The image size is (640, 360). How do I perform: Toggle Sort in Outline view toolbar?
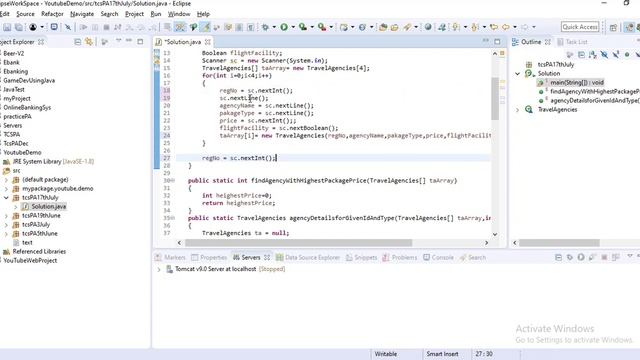click(x=593, y=54)
